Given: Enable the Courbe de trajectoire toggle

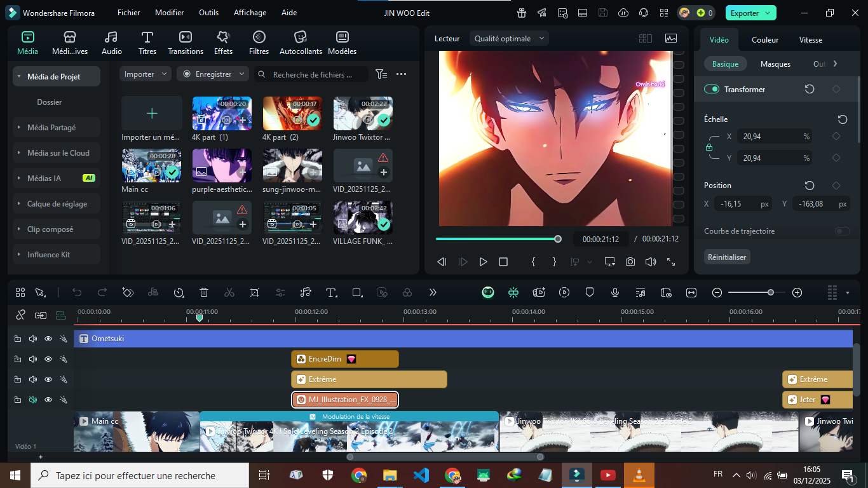Looking at the screenshot, I should pos(842,231).
